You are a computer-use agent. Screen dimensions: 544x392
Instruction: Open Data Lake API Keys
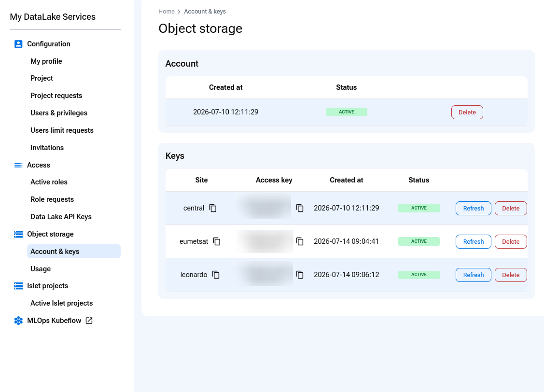pyautogui.click(x=61, y=217)
